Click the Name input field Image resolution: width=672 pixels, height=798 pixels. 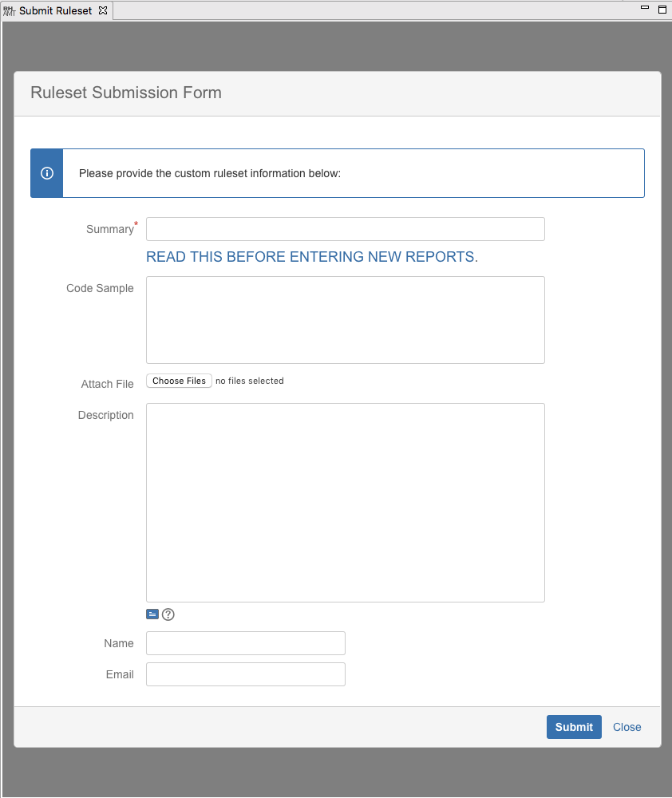(x=245, y=643)
